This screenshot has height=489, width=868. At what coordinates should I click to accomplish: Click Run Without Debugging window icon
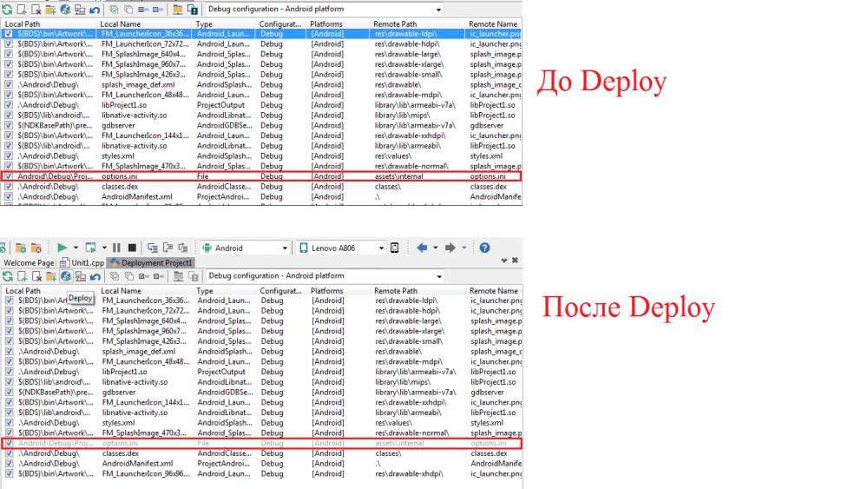point(90,248)
